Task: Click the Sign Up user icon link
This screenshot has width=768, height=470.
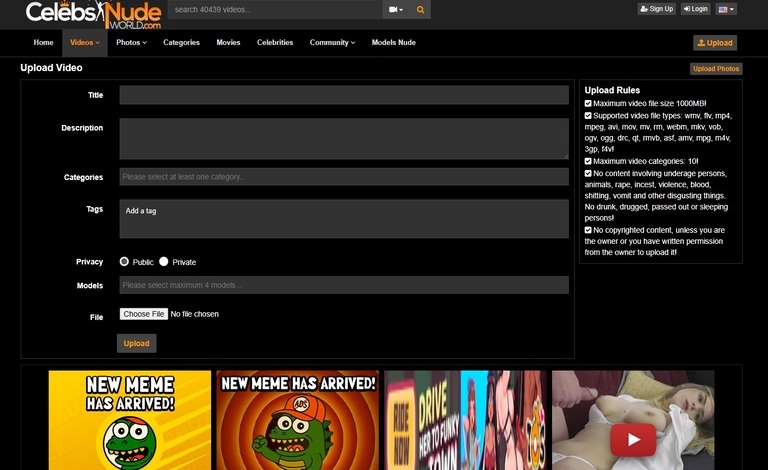Action: pos(657,9)
